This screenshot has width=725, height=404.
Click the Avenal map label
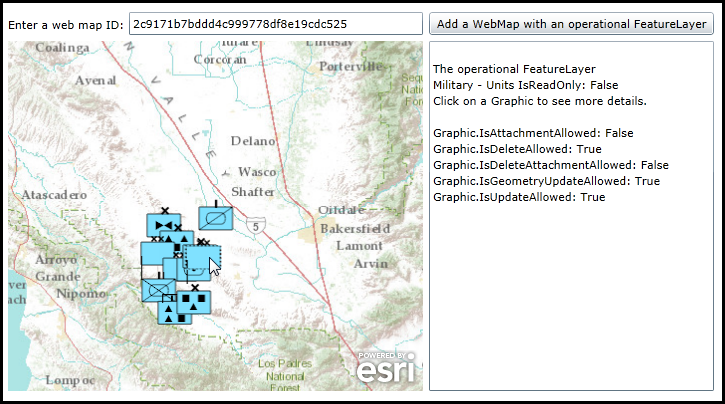tap(95, 80)
